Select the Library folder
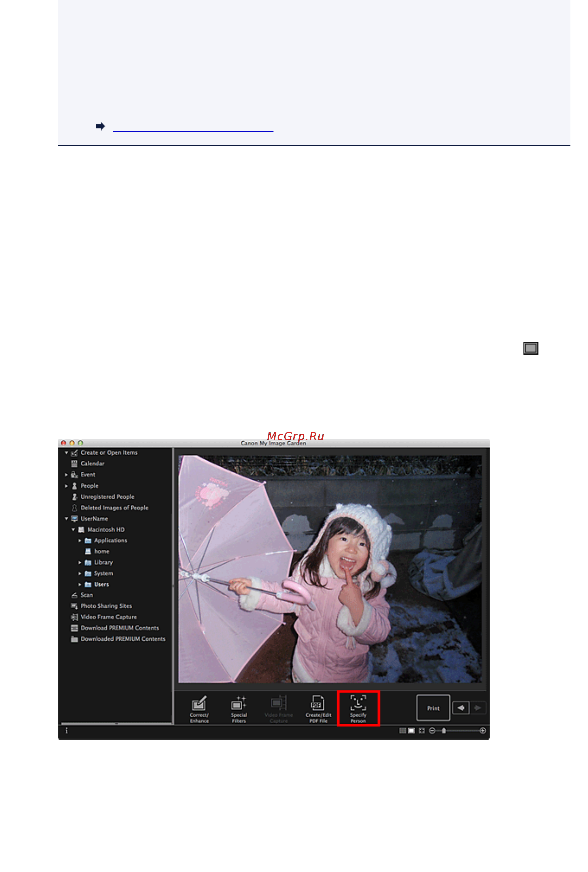Viewport: 588px width, 872px height. (103, 562)
